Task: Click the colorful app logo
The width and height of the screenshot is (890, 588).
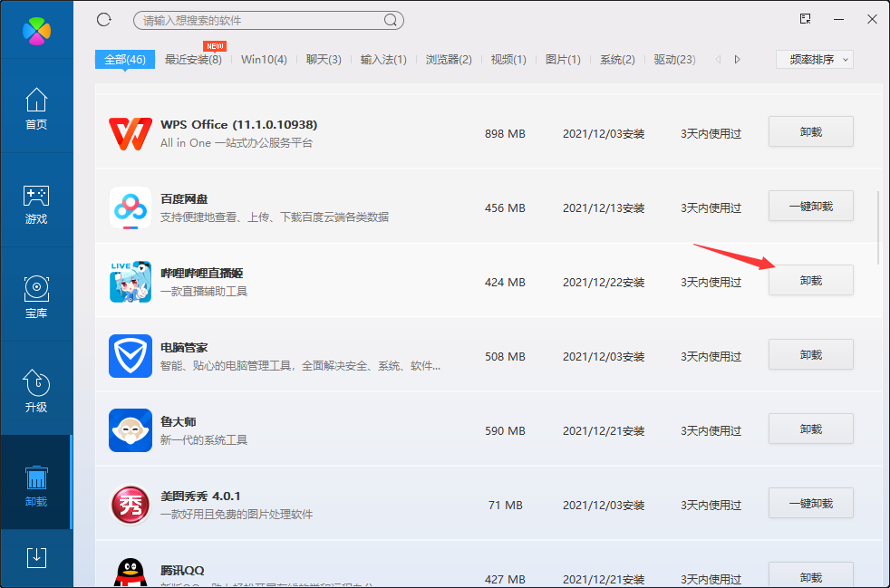Action: click(37, 31)
